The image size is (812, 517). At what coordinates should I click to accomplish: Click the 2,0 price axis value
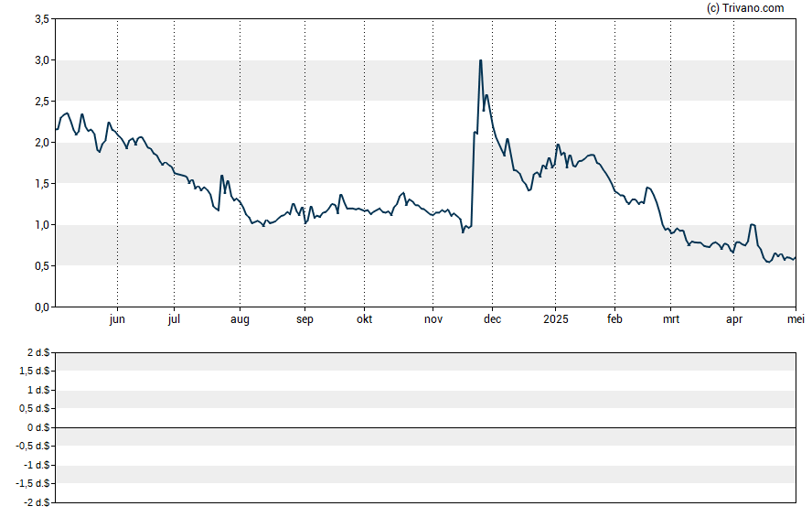pyautogui.click(x=42, y=143)
